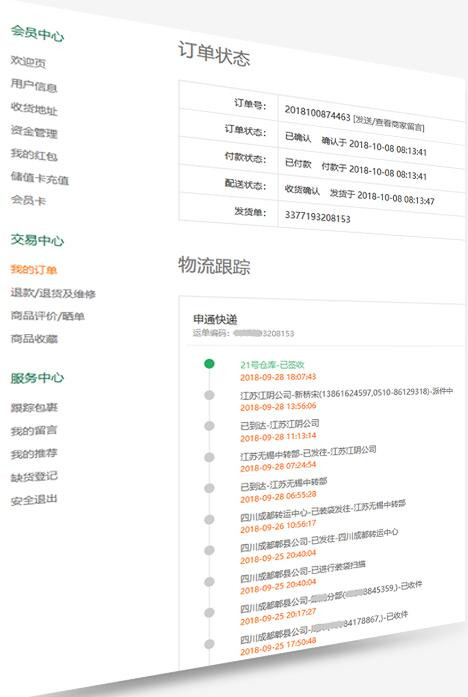Go to 储值卡充值
The width and height of the screenshot is (468, 697).
pos(40,178)
